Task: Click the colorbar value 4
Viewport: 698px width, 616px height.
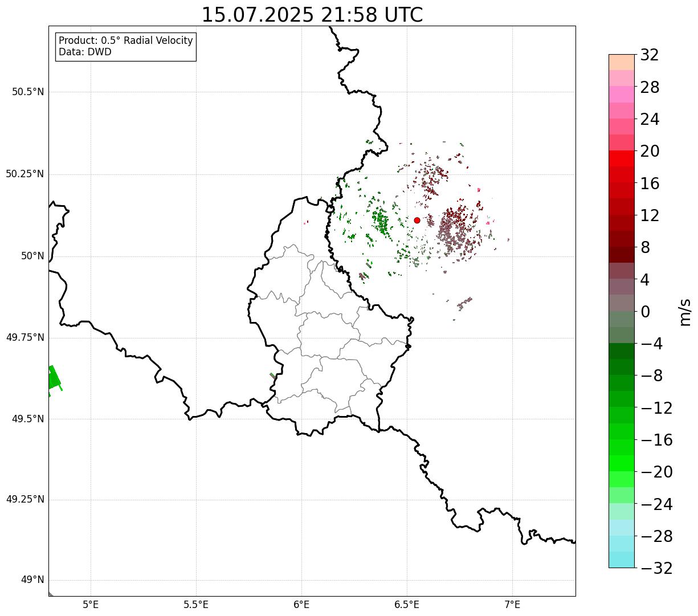Action: click(645, 279)
